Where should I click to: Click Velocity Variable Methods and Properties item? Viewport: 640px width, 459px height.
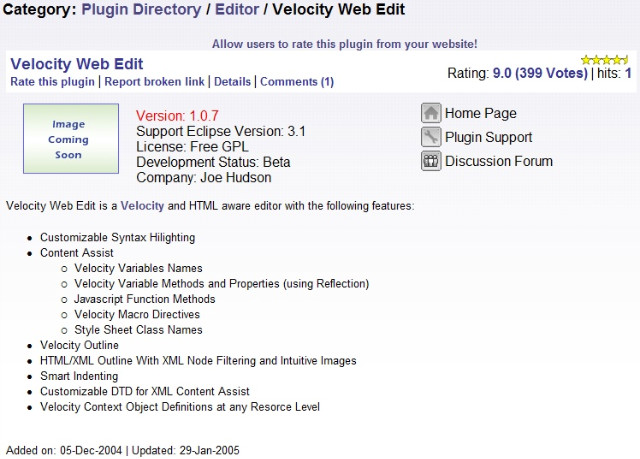tap(222, 284)
